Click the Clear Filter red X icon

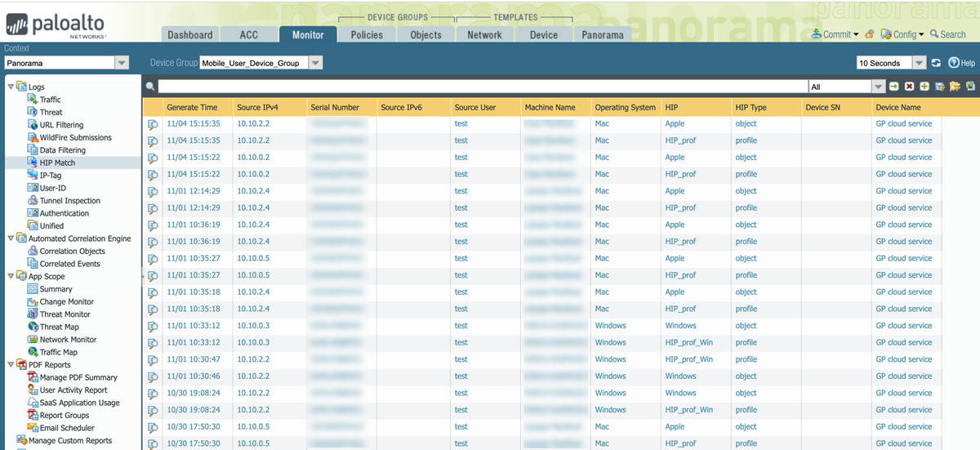coord(909,87)
